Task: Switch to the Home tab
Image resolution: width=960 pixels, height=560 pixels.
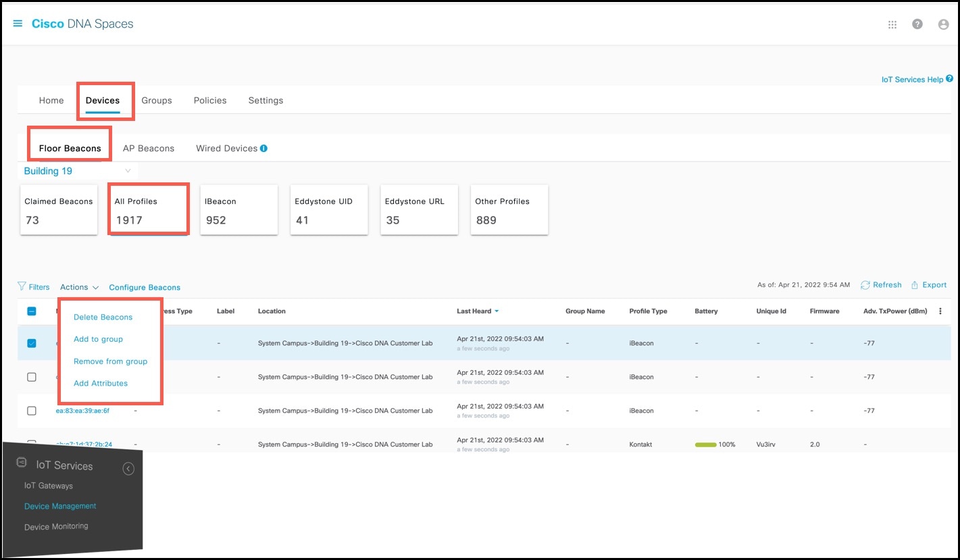Action: pyautogui.click(x=51, y=101)
